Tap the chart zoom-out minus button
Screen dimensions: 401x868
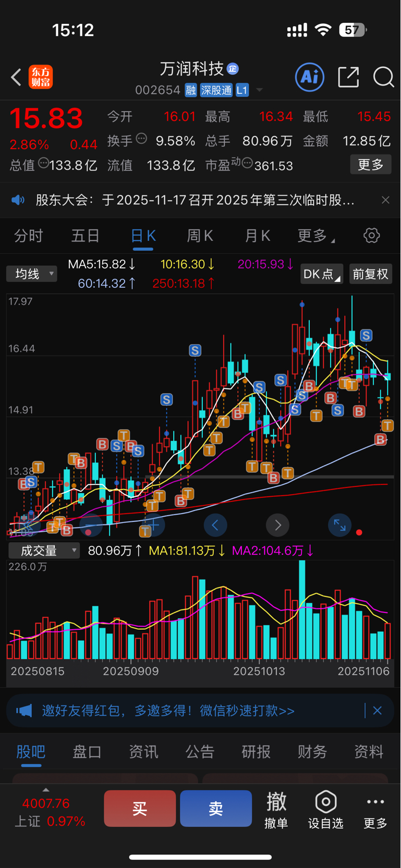pyautogui.click(x=91, y=525)
